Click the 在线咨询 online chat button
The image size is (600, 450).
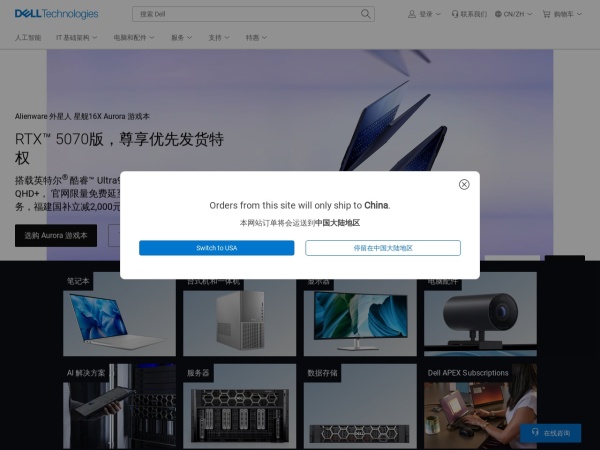tap(550, 433)
